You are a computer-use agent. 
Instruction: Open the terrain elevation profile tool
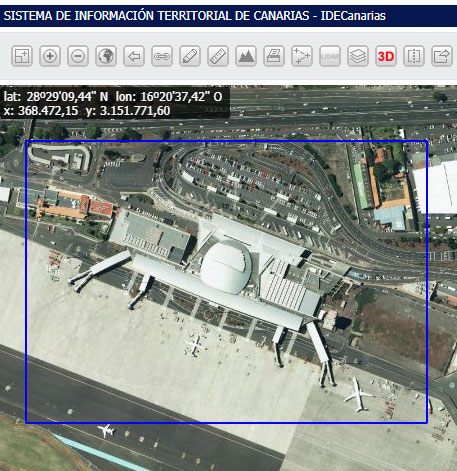click(x=246, y=56)
